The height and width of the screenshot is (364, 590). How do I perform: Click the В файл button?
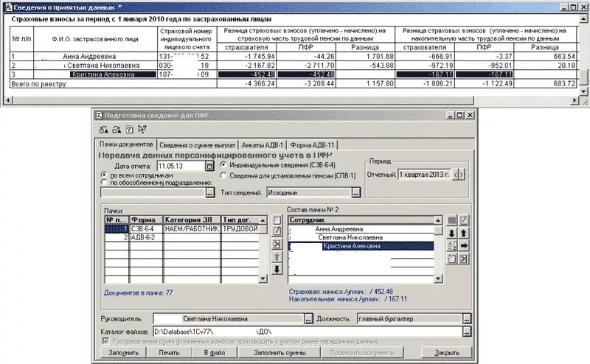(215, 353)
